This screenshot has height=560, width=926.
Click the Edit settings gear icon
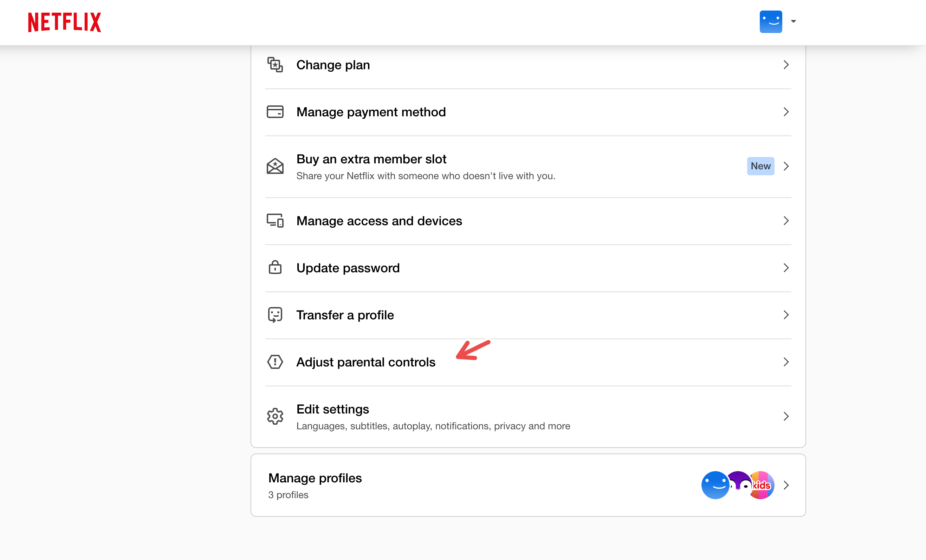275,416
